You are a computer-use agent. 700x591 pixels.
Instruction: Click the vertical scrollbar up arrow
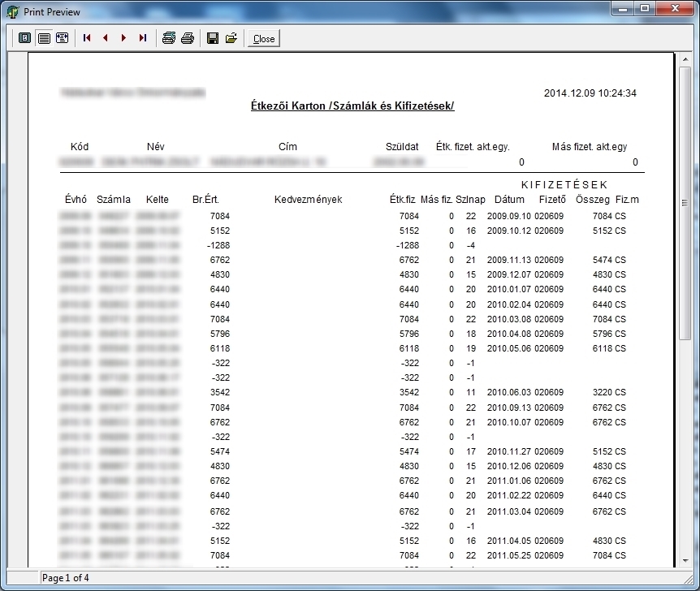click(685, 59)
